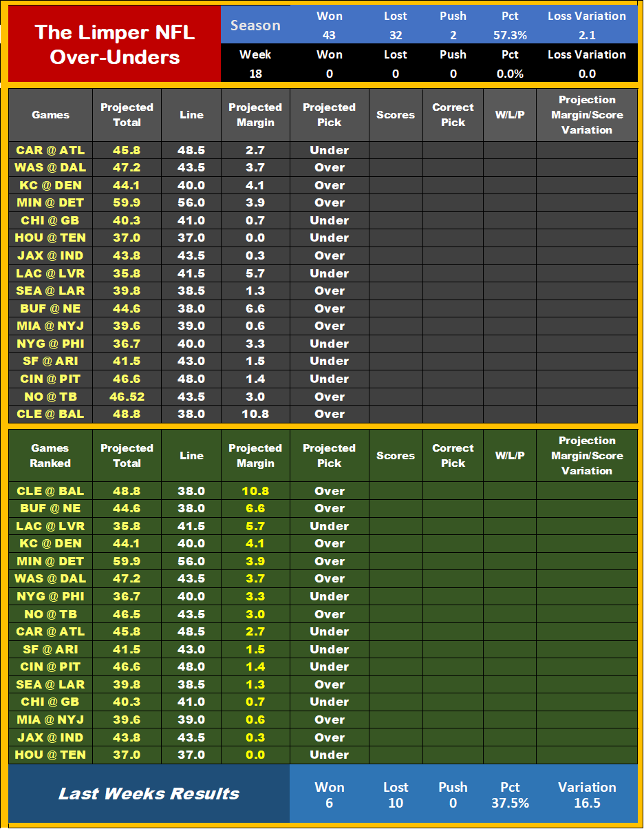Screen dimensions: 644x829
Task: Select the yellow 10.8 margin in the ranked table
Action: click(255, 491)
